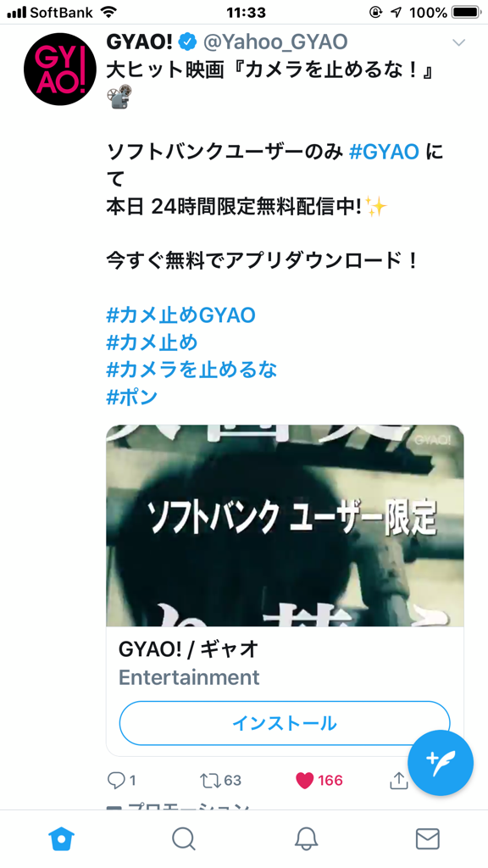
Task: Open the Home tab house icon
Action: [x=61, y=839]
